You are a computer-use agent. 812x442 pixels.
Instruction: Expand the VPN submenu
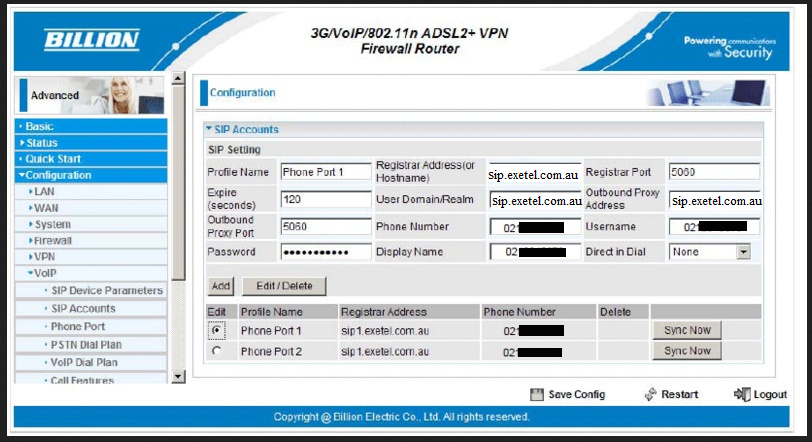click(31, 257)
